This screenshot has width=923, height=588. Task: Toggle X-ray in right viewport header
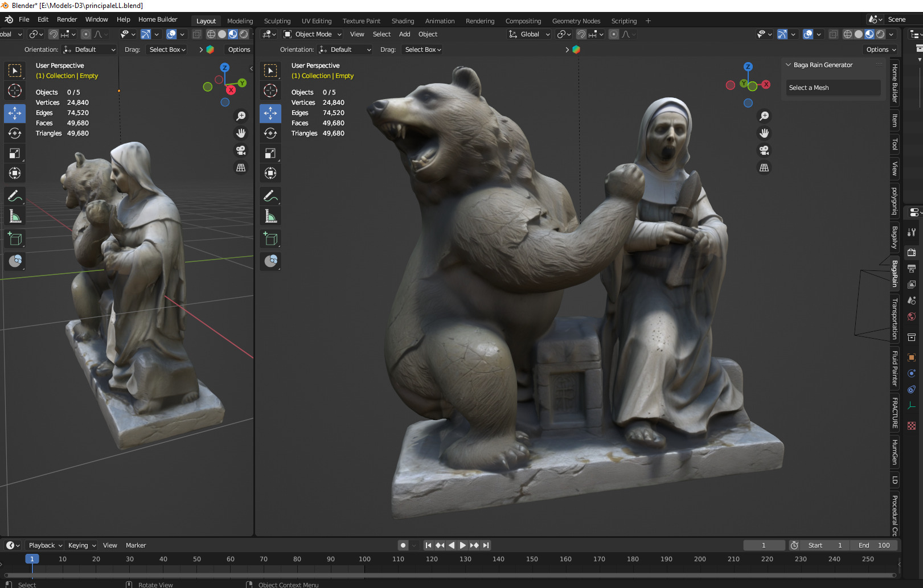[833, 34]
